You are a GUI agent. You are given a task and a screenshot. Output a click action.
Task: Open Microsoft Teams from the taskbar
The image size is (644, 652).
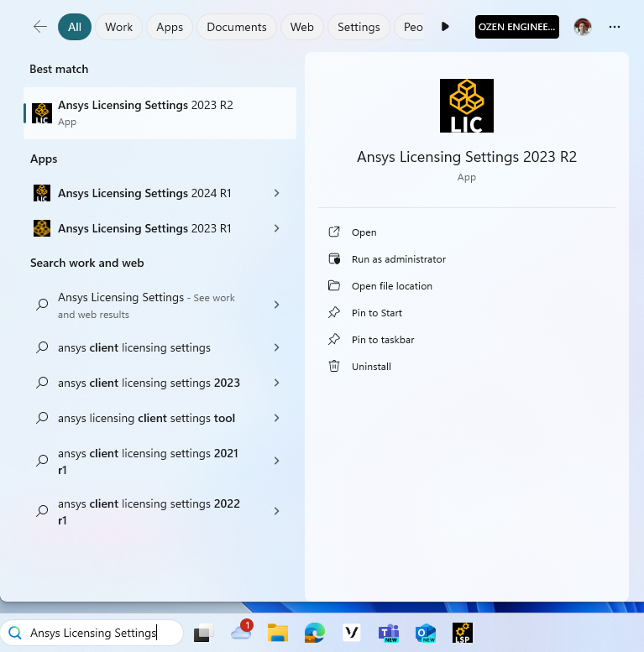point(388,633)
